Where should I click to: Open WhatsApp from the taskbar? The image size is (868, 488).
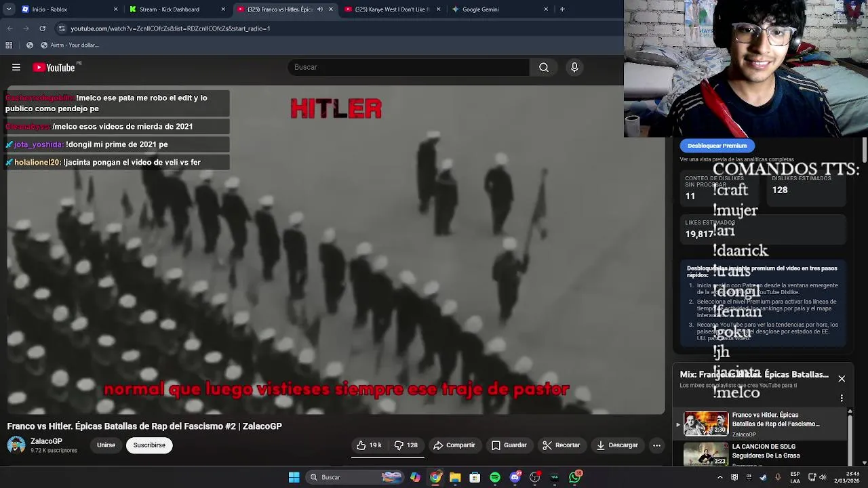click(575, 477)
